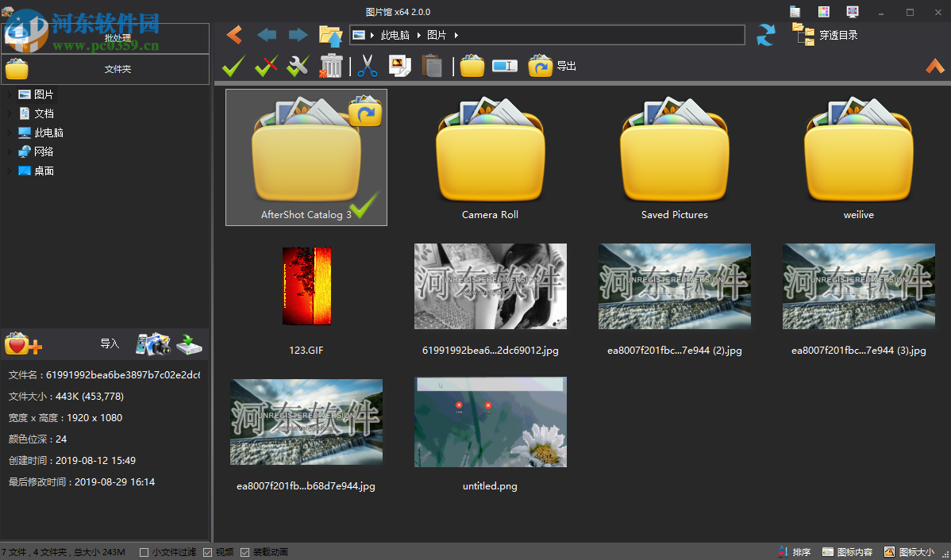Screen dimensions: 951x560
Task: Expand the 文档 tree node arrow
Action: [x=9, y=113]
